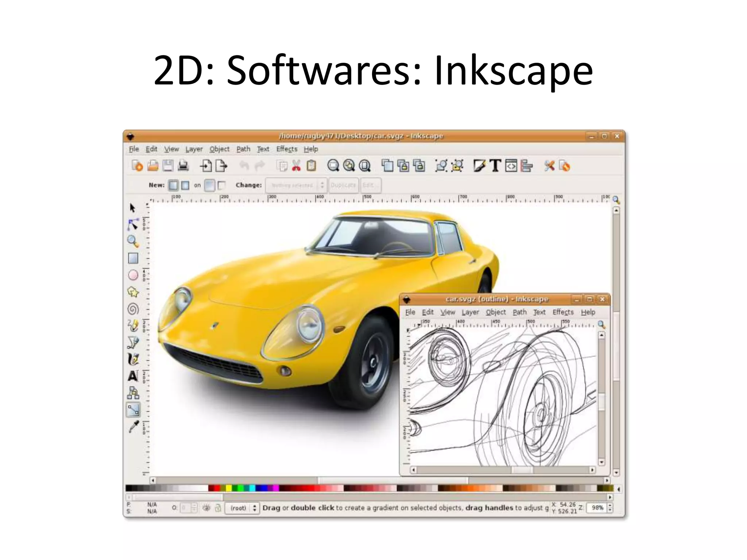Pick the cyan palette swatch
The height and width of the screenshot is (560, 747).
pyautogui.click(x=252, y=488)
